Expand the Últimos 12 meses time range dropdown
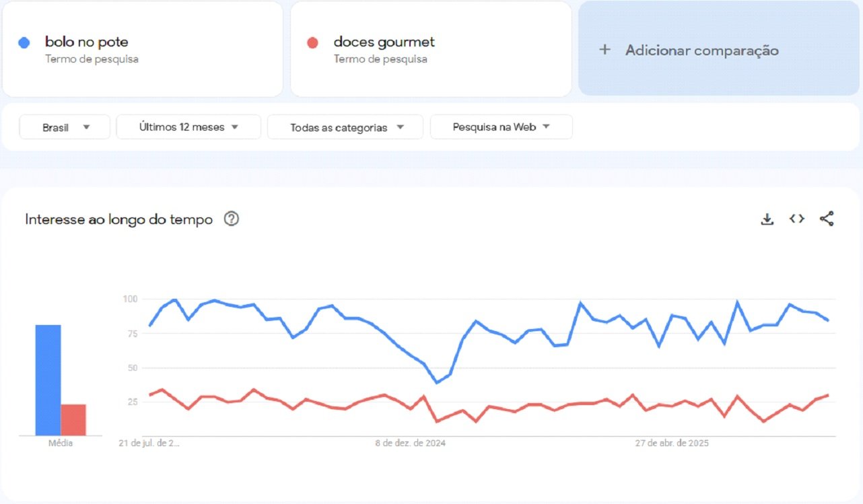This screenshot has height=504, width=863. 188,127
